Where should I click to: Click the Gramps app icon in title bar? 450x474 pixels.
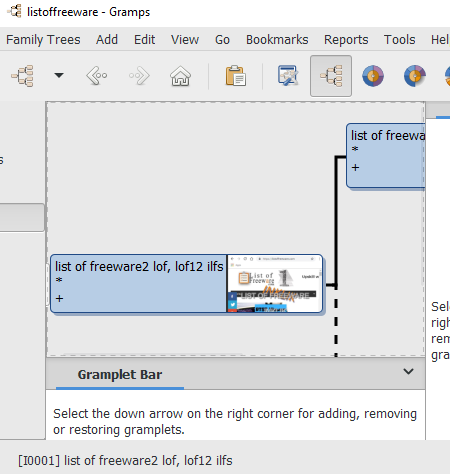[14, 11]
